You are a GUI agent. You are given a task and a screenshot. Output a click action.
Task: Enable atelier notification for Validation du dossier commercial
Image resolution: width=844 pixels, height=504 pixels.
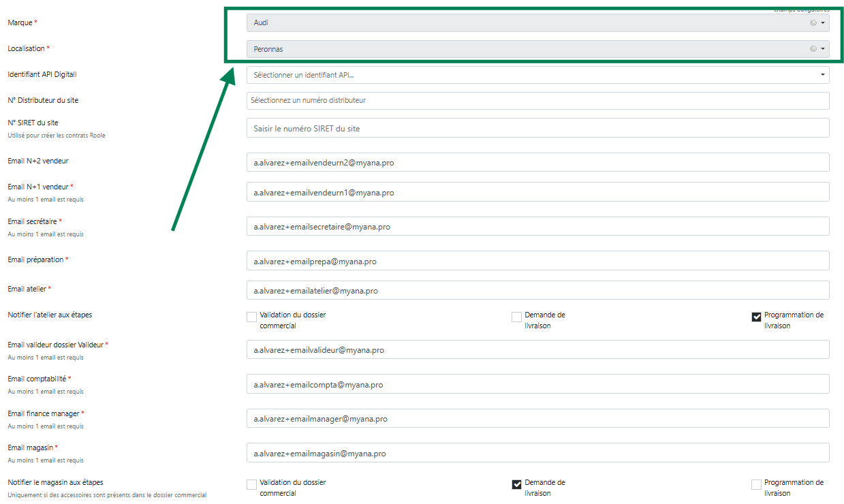click(251, 317)
